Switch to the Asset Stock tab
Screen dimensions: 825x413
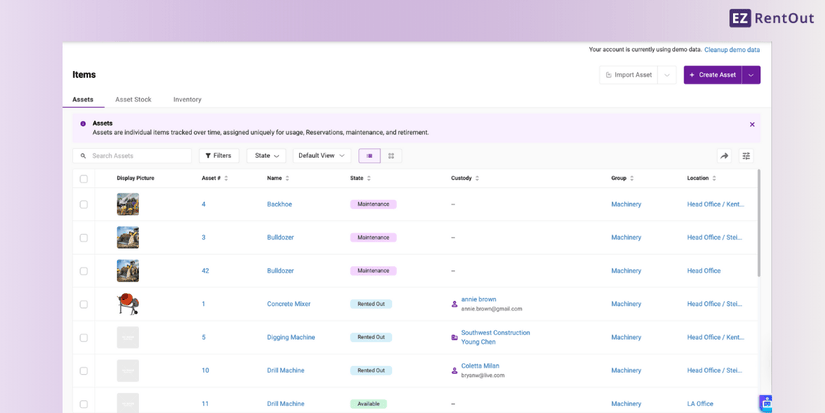coord(133,100)
